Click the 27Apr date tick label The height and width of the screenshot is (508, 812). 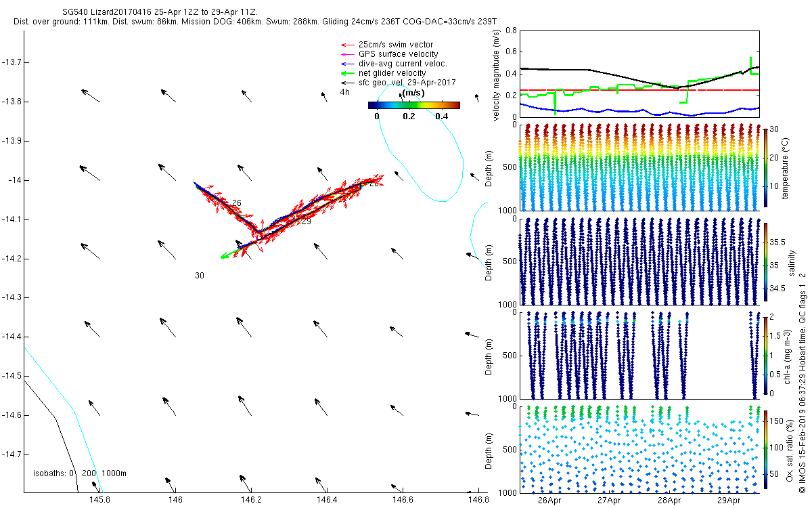[x=610, y=501]
